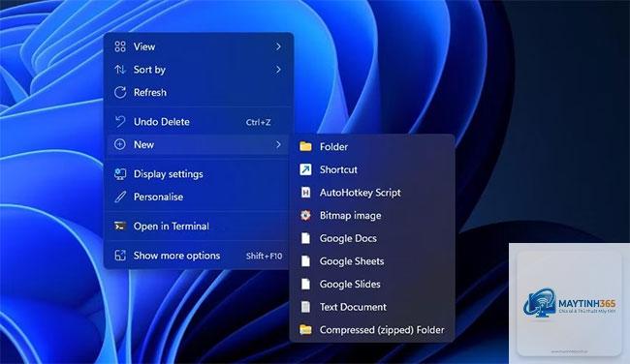Viewport: 630px width, 364px height.
Task: Select the New menu entry
Action: (x=198, y=144)
